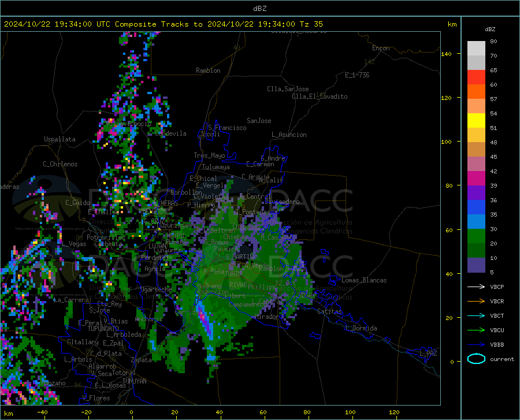
Task: Click the 'Tulumaya' map label
Action: pos(216,167)
